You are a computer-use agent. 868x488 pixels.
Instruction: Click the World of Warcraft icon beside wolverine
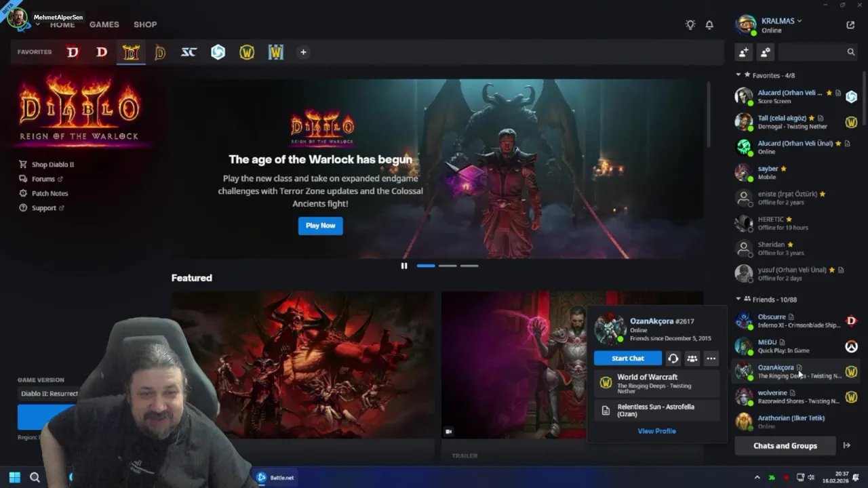(851, 396)
